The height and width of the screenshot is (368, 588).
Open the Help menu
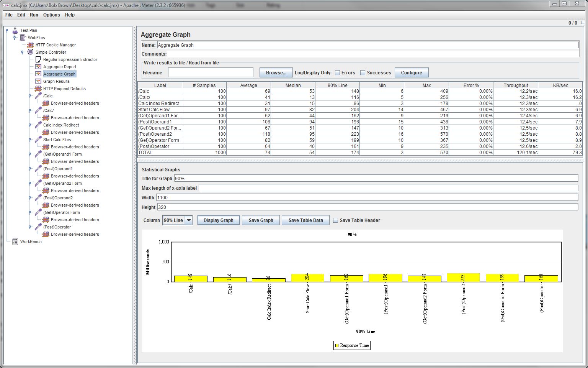tap(70, 15)
